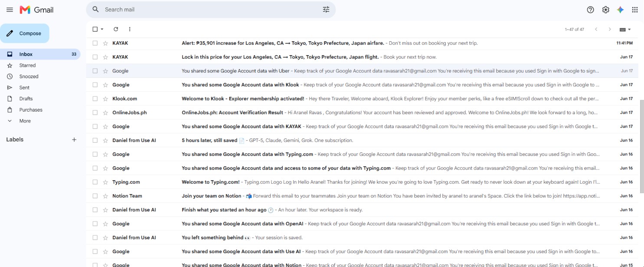The height and width of the screenshot is (267, 644).
Task: Open the Google apps grid
Action: 635,10
